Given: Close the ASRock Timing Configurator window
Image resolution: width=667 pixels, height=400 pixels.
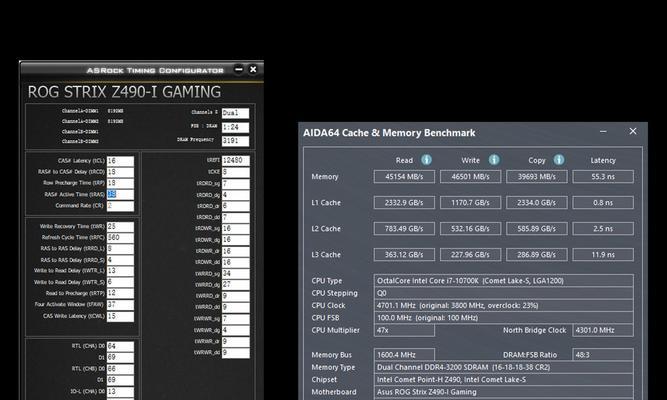Looking at the screenshot, I should (x=253, y=69).
